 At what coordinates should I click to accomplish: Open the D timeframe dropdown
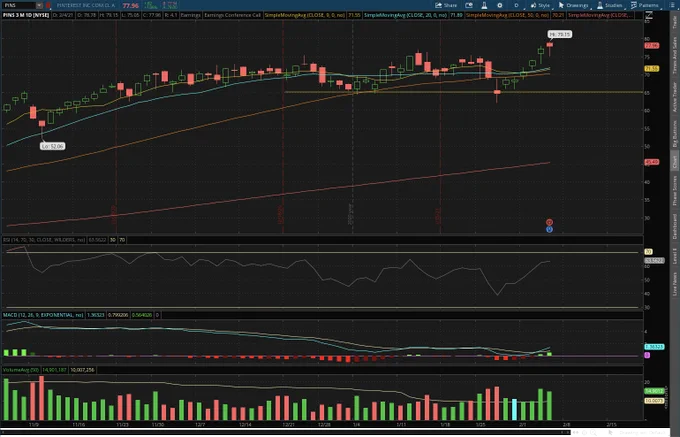coord(516,5)
